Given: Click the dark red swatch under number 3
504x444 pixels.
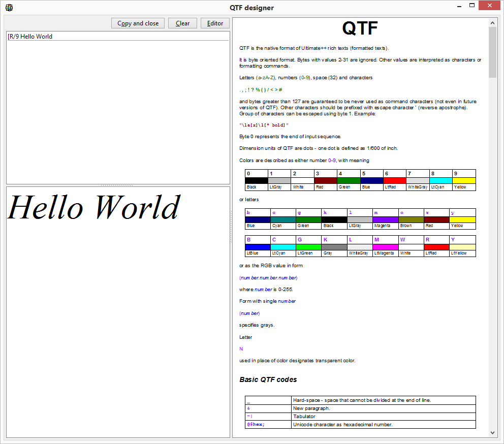Looking at the screenshot, I should pyautogui.click(x=325, y=180).
